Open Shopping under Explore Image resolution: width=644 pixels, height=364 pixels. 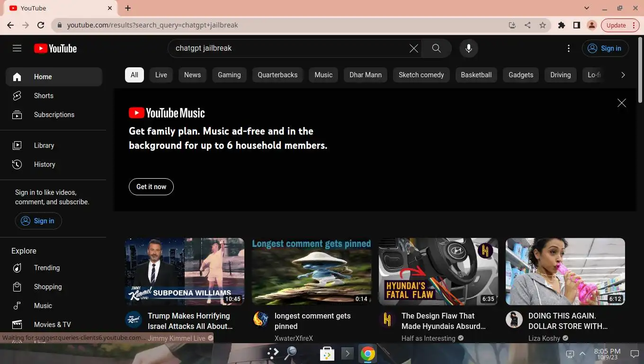pyautogui.click(x=54, y=287)
